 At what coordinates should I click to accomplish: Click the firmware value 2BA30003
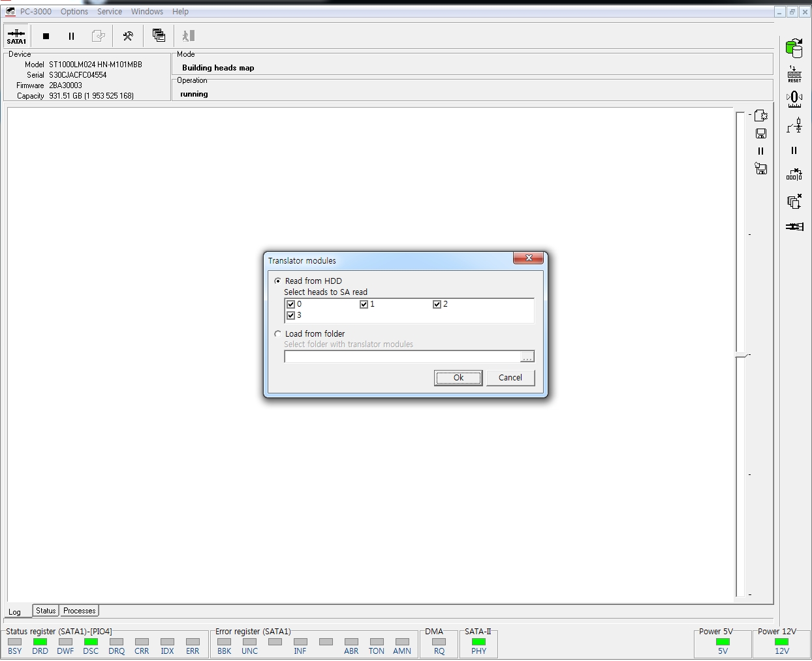pos(65,85)
